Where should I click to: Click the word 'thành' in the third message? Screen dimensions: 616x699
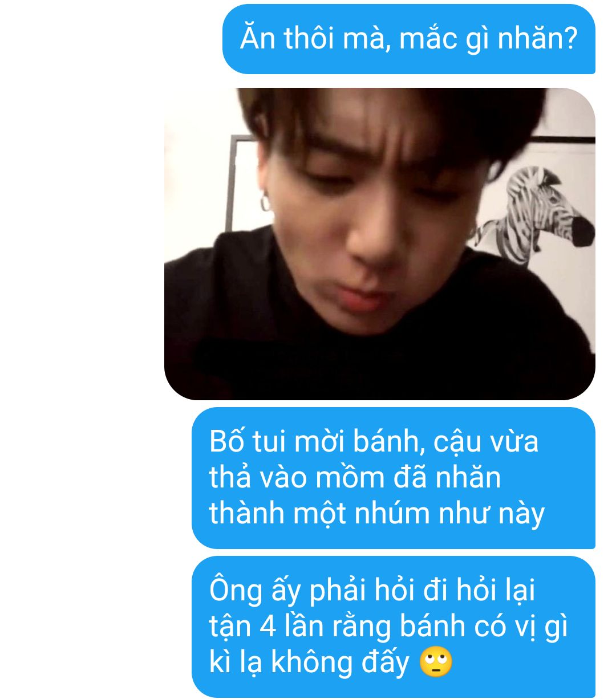pos(247,513)
